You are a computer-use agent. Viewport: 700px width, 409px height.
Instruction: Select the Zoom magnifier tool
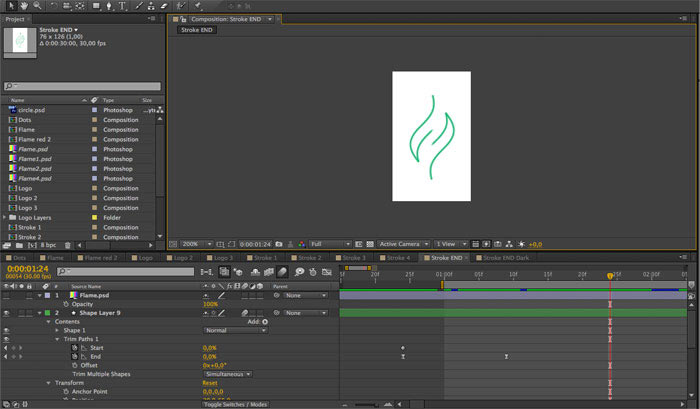coord(37,5)
